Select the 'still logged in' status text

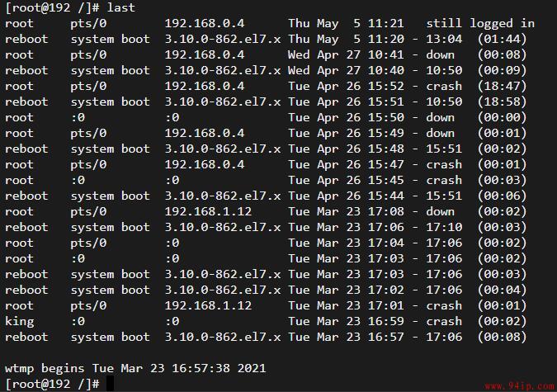(x=480, y=23)
